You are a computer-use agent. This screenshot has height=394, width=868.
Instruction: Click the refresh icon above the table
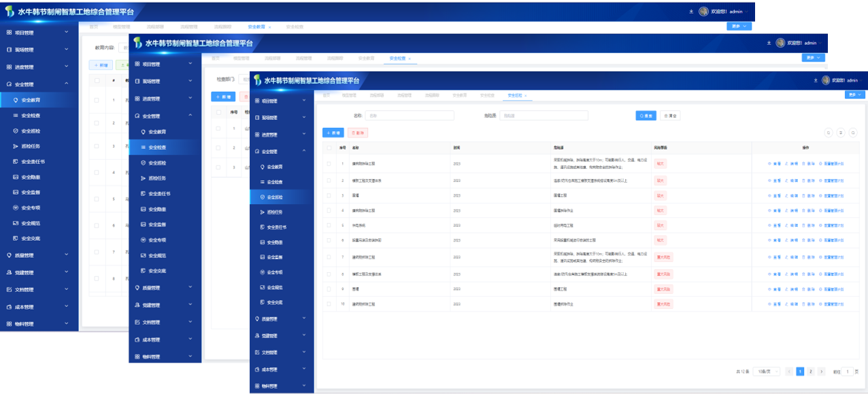(x=829, y=133)
